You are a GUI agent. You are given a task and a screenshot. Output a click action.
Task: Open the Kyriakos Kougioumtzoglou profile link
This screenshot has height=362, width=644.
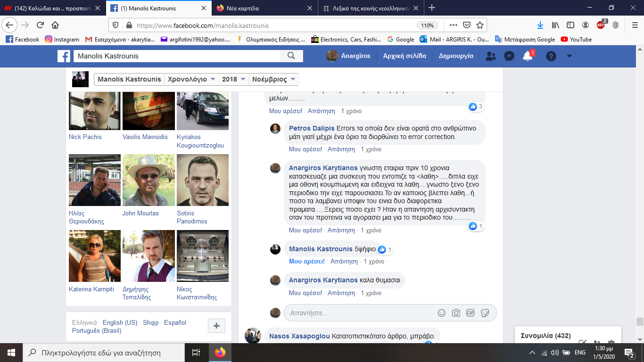[x=200, y=141]
